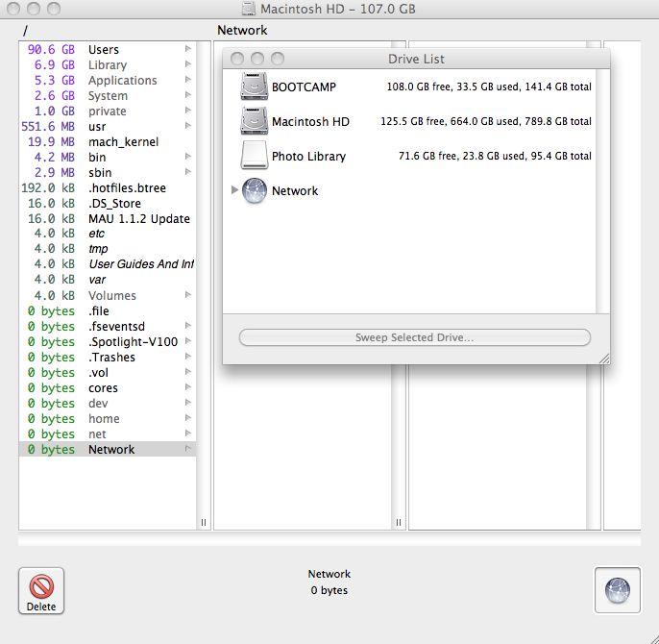Click the highlighted Network row in file list
Screen dimensions: 659x644
pyautogui.click(x=108, y=449)
